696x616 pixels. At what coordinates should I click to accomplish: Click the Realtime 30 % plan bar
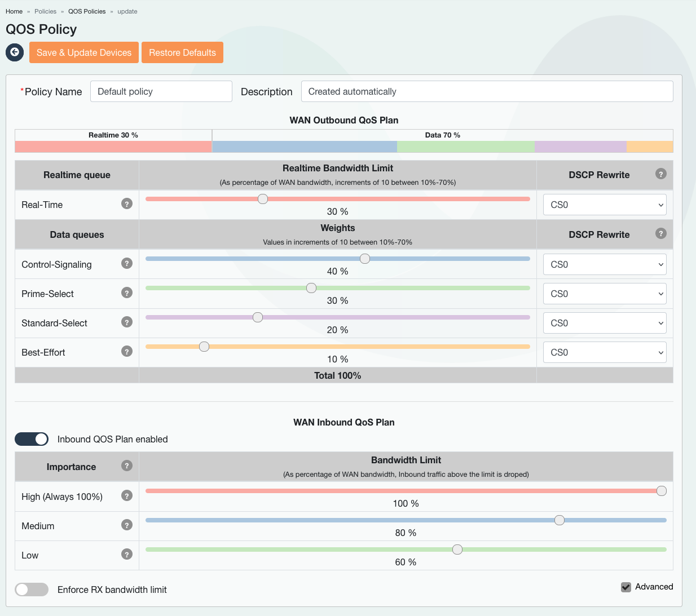(113, 147)
